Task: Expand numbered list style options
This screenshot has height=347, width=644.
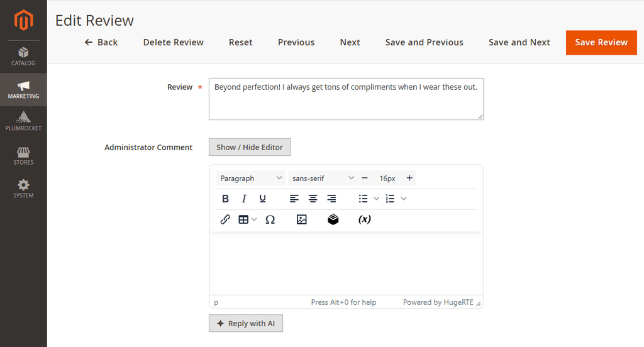Action: 404,199
